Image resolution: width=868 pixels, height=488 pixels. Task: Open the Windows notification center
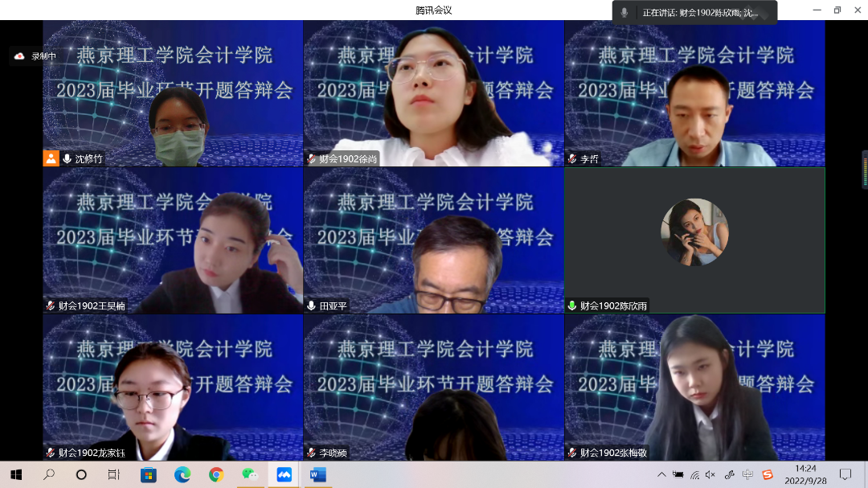(x=845, y=474)
